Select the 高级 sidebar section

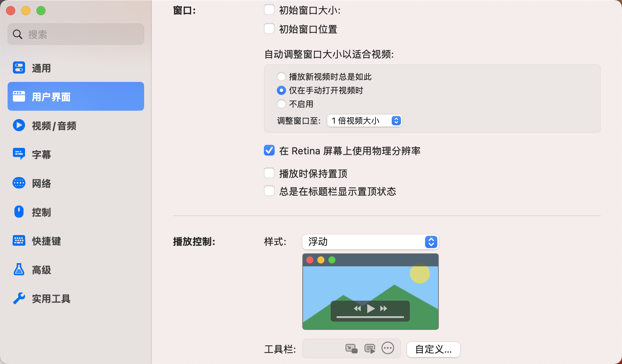[41, 270]
